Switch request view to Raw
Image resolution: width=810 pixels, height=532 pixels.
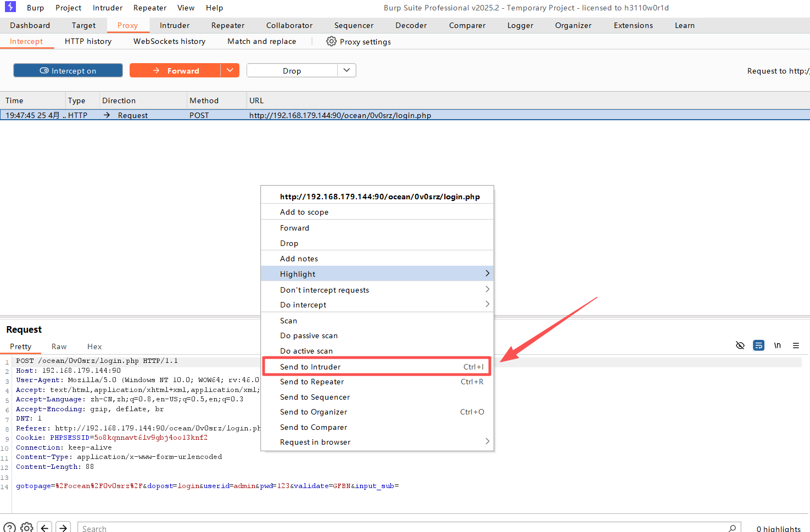click(59, 346)
